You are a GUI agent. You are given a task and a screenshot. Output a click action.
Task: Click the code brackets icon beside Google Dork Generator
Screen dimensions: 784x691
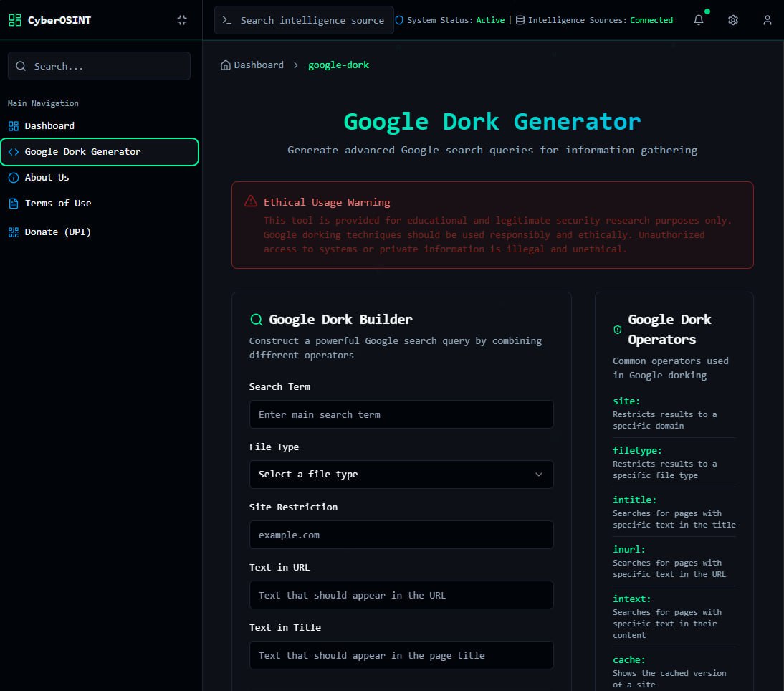[x=14, y=151]
